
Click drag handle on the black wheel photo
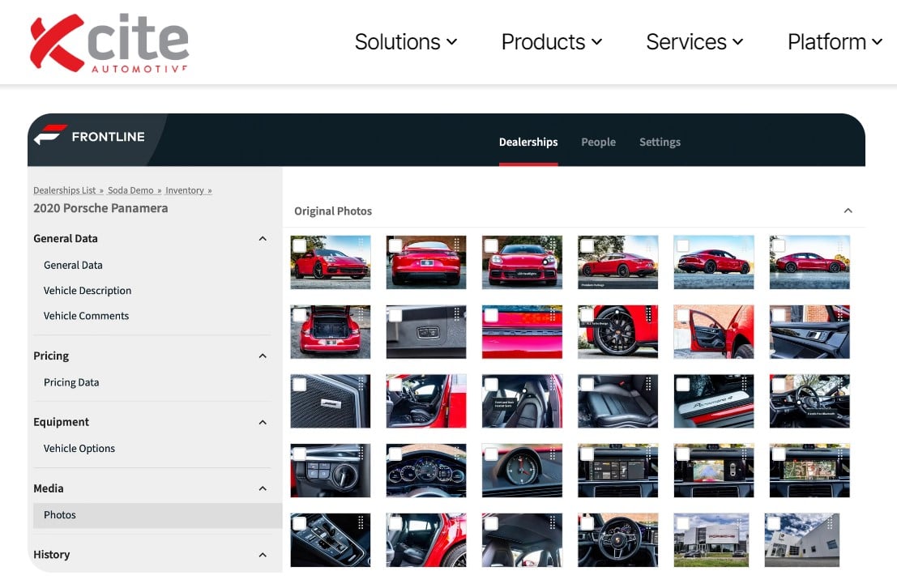click(648, 314)
